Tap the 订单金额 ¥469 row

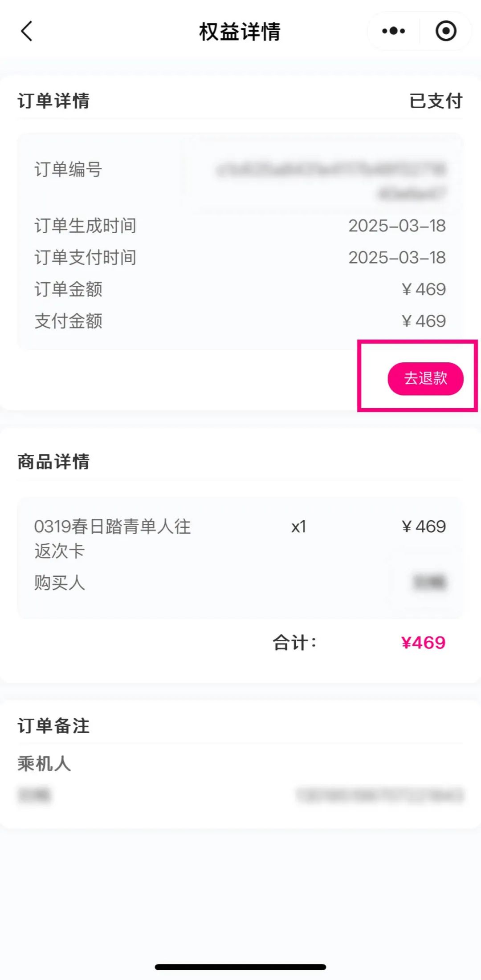(x=240, y=289)
